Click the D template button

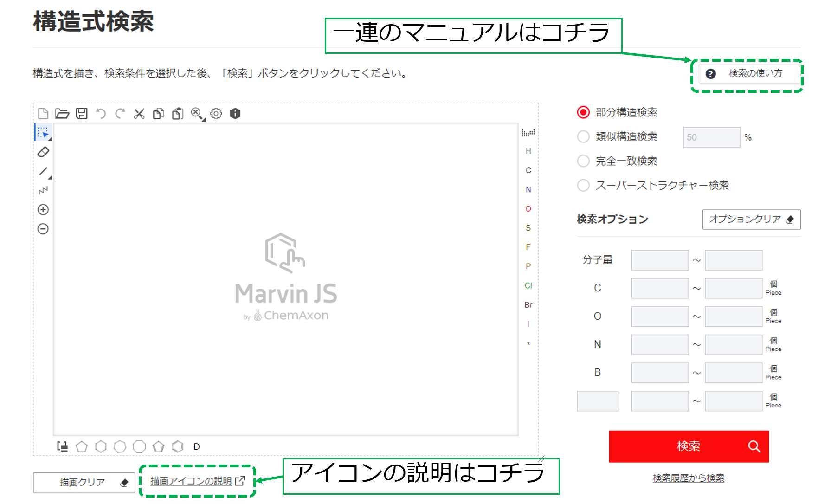pos(197,447)
